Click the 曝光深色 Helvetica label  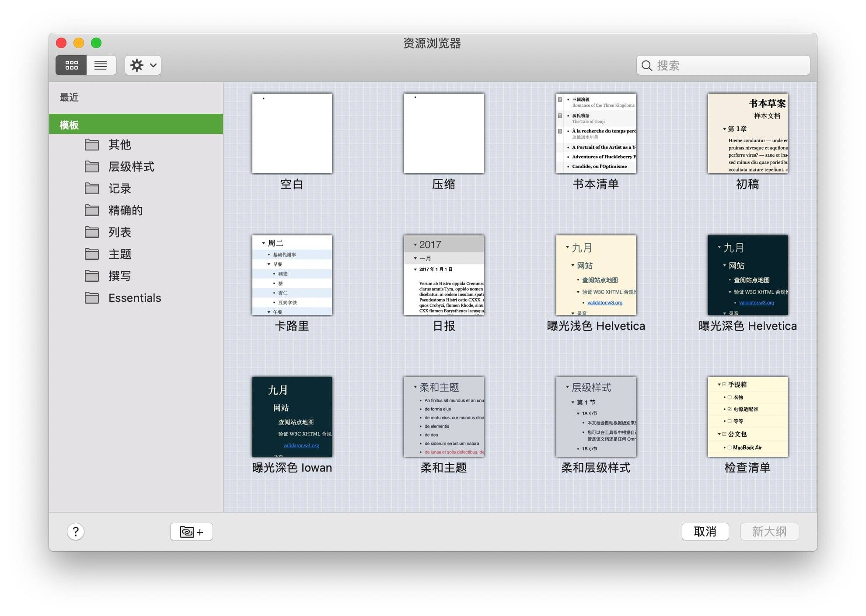coord(747,326)
